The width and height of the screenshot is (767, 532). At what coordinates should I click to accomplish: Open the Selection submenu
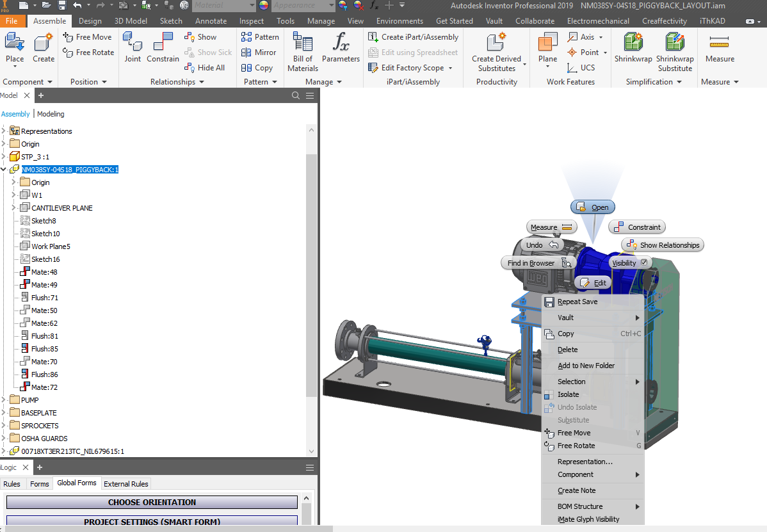(593, 382)
